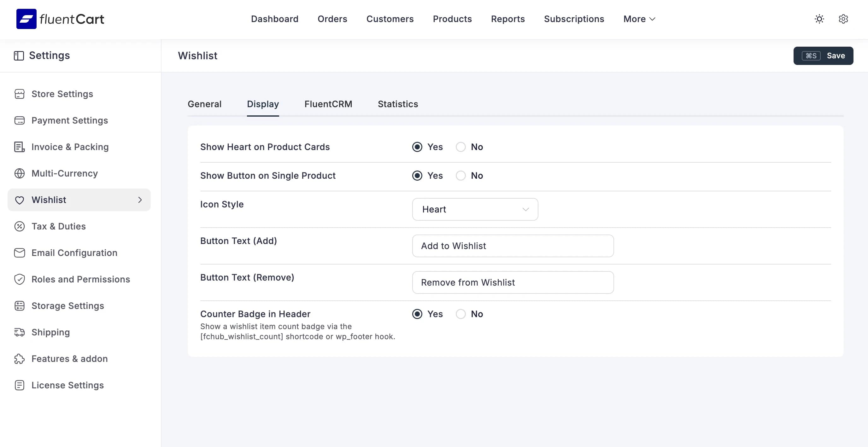Screen dimensions: 868x447
Task: Expand the Wishlist sidebar chevron
Action: coord(140,200)
